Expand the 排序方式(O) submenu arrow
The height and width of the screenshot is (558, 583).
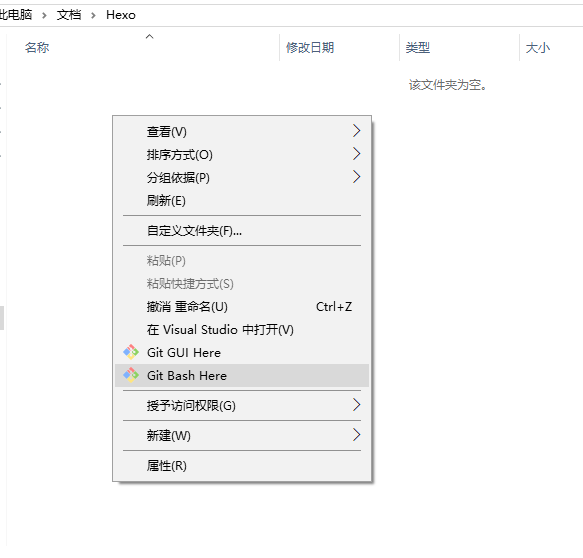click(356, 154)
